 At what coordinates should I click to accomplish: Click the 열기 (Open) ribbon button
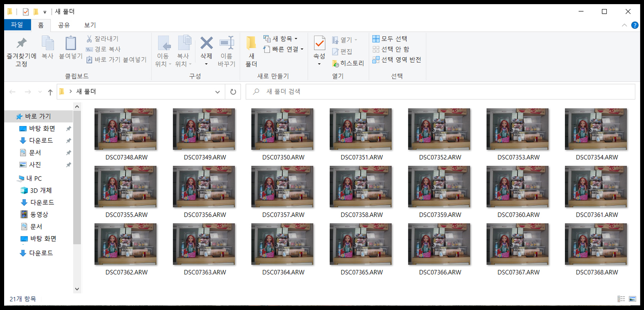345,40
